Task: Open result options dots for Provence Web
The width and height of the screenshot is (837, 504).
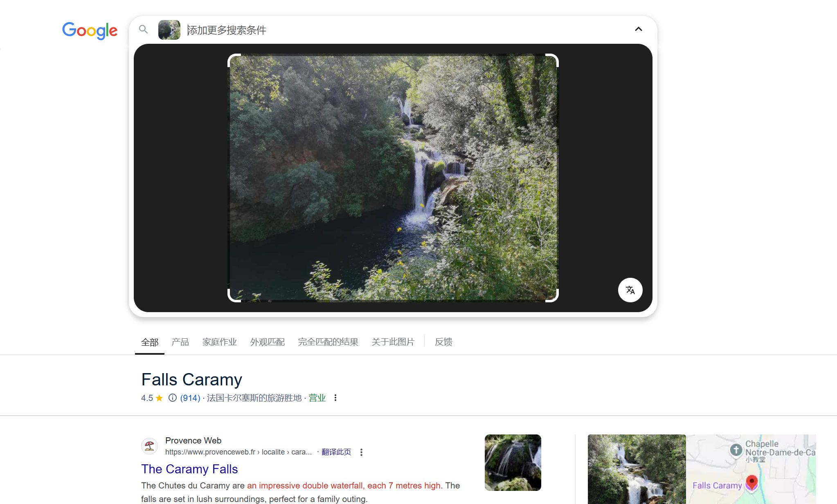Action: [x=361, y=452]
